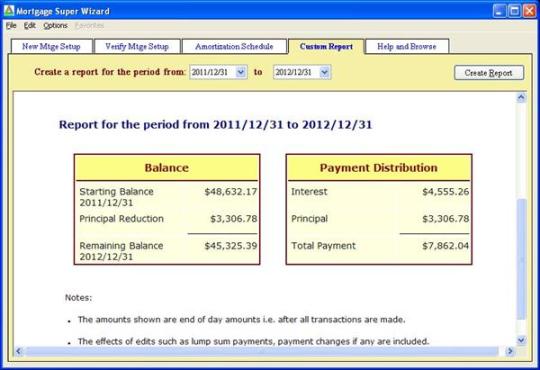Viewport: 540px width, 370px height.
Task: Click the Starting Balance 2011/12/31 label
Action: 116,197
